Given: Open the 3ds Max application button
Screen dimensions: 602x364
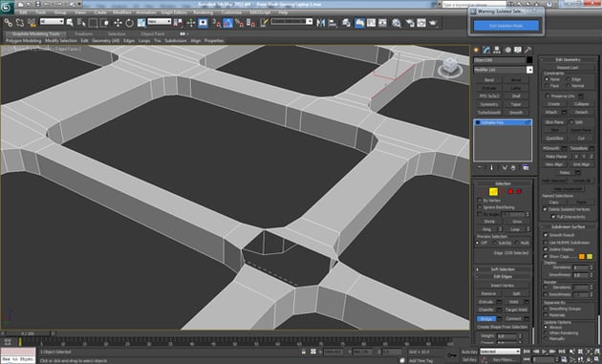Looking at the screenshot, I should 7,8.
